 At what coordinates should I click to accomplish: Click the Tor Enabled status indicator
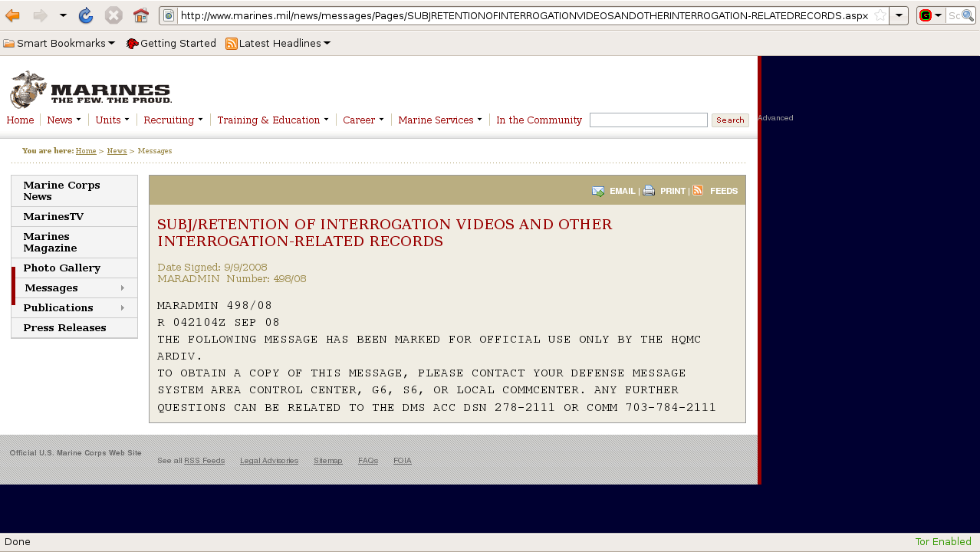942,542
